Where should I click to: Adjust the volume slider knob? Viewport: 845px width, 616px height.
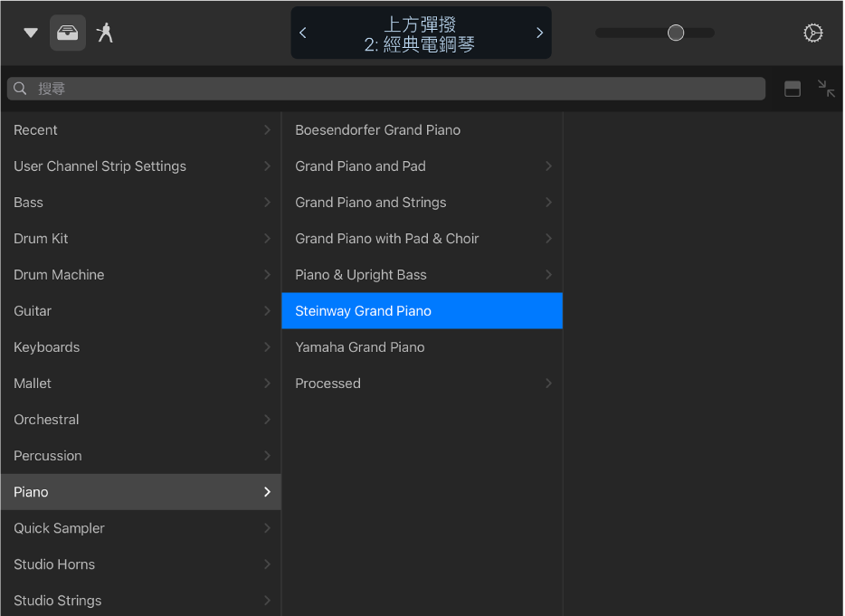point(675,33)
